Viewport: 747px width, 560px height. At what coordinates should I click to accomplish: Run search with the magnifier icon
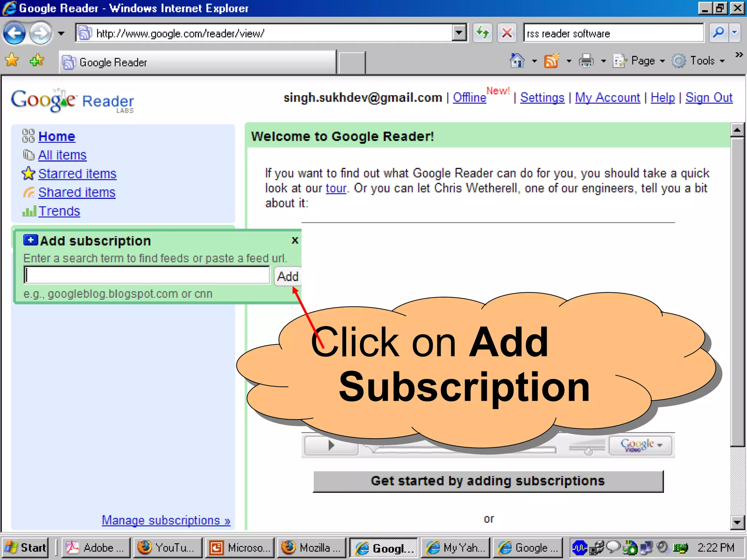coord(718,33)
